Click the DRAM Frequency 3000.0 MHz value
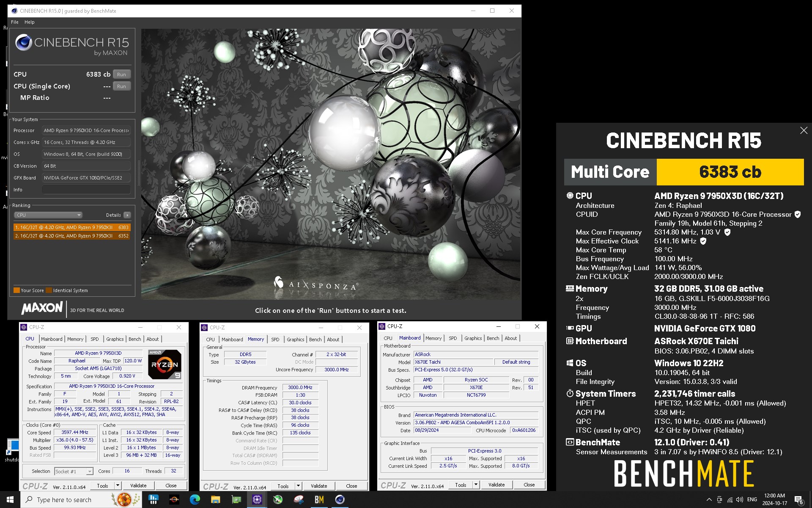The height and width of the screenshot is (508, 812). pos(300,387)
